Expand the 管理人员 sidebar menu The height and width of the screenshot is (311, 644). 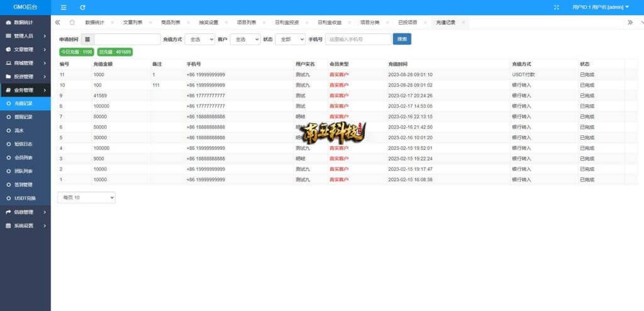point(25,36)
